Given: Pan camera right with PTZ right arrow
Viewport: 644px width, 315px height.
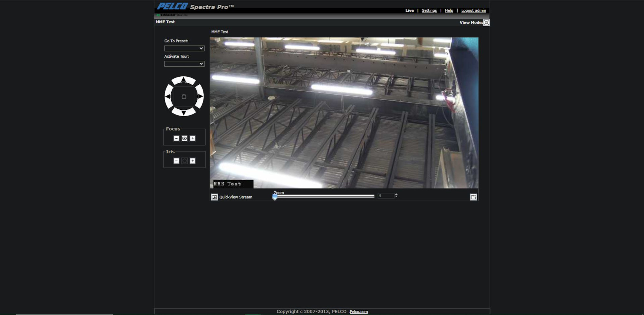Looking at the screenshot, I should (x=200, y=96).
